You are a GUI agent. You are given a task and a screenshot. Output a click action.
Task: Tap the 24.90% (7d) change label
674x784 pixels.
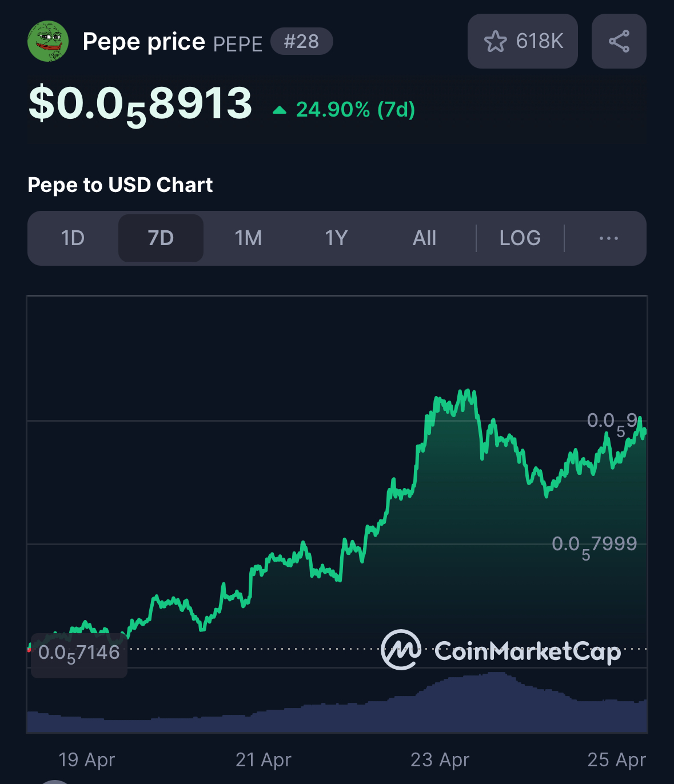tap(356, 110)
